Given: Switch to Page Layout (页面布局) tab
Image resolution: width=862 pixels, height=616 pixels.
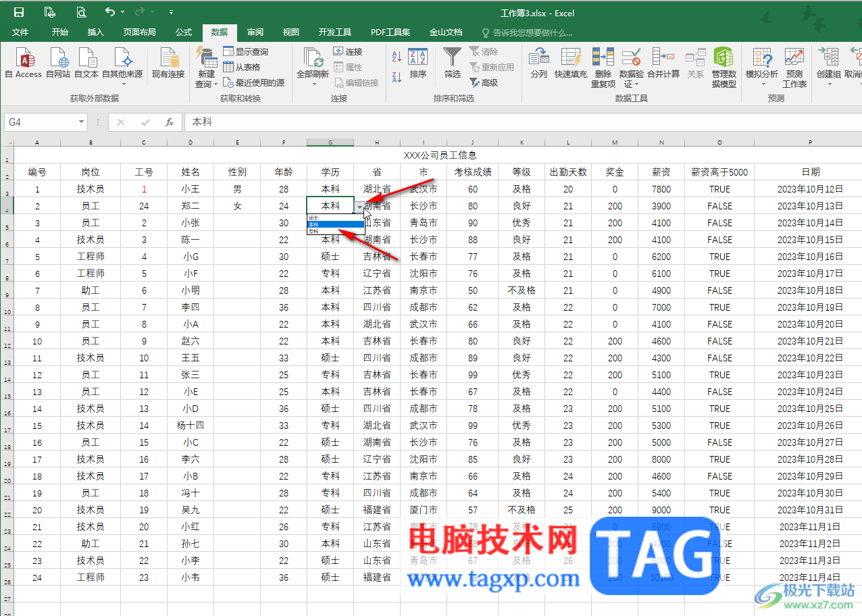Looking at the screenshot, I should (140, 32).
